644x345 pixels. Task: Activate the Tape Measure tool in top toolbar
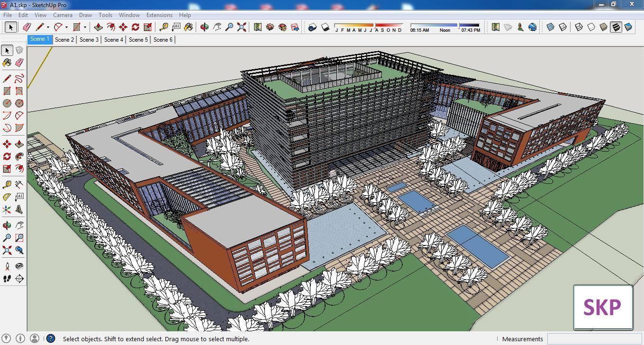tap(163, 27)
